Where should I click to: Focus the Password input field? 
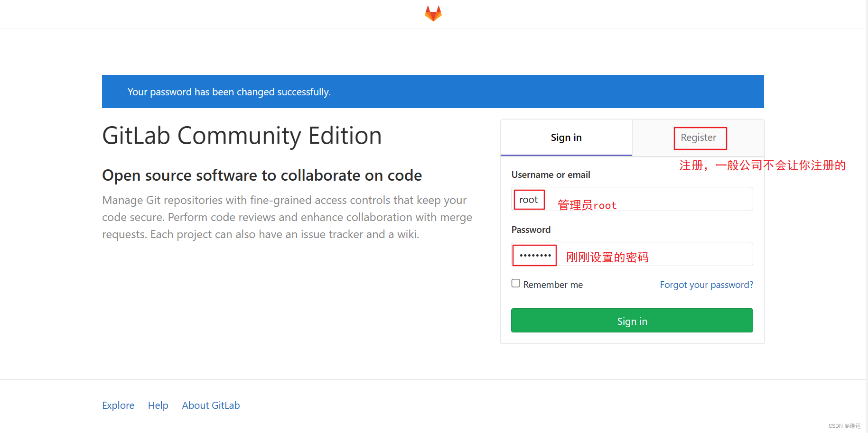[x=632, y=254]
